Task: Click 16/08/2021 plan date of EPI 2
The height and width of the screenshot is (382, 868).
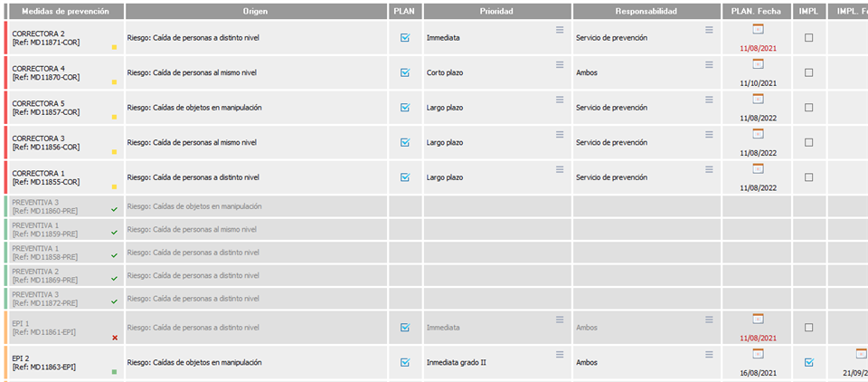Action: pyautogui.click(x=758, y=371)
